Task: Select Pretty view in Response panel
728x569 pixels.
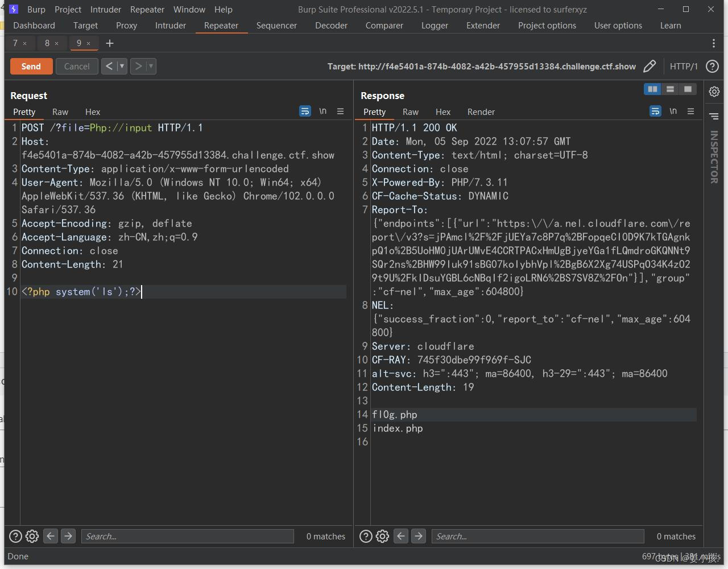Action: tap(374, 112)
